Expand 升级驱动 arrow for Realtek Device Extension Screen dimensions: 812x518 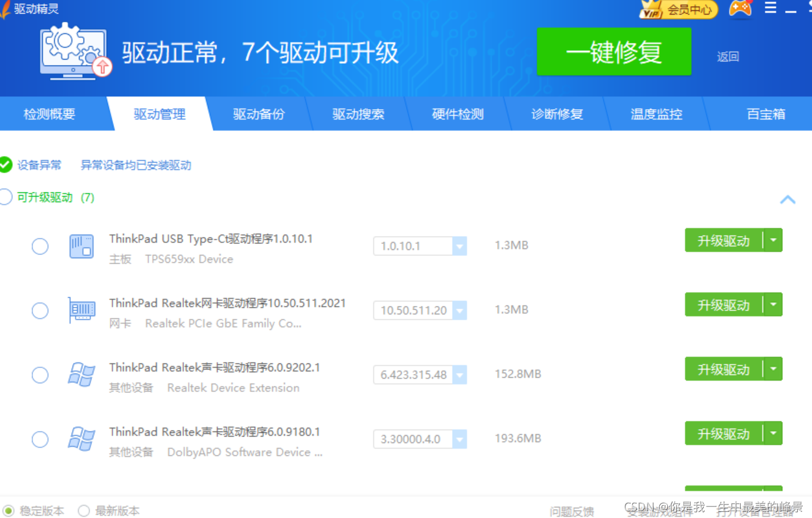(773, 369)
